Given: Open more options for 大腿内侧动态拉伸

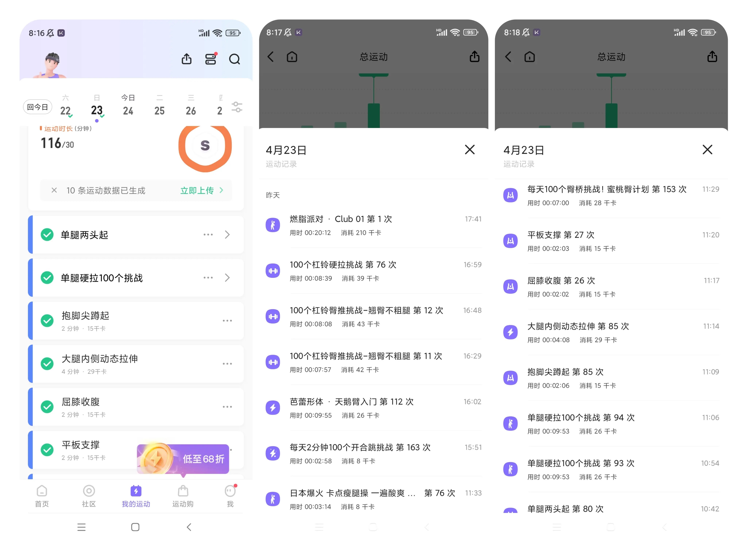Looking at the screenshot, I should 227,363.
